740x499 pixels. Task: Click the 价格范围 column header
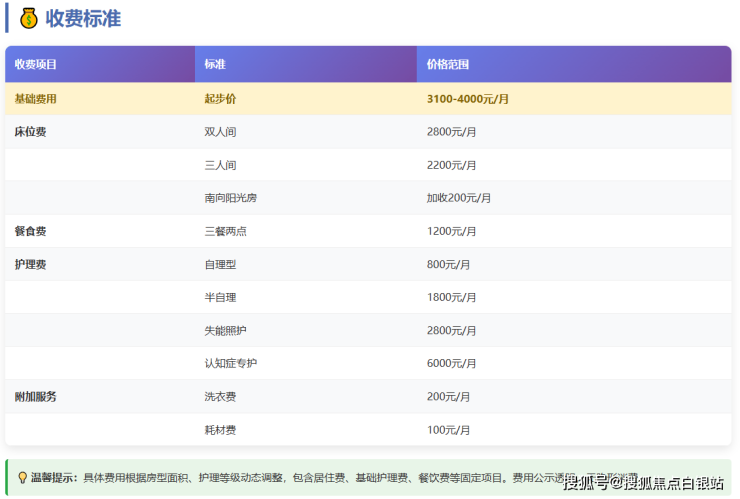[x=447, y=64]
